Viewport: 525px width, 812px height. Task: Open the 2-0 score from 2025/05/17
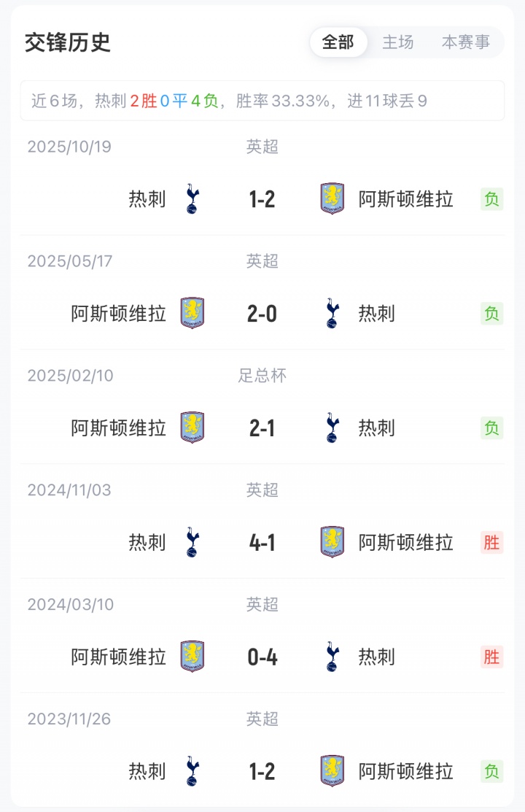pyautogui.click(x=262, y=314)
